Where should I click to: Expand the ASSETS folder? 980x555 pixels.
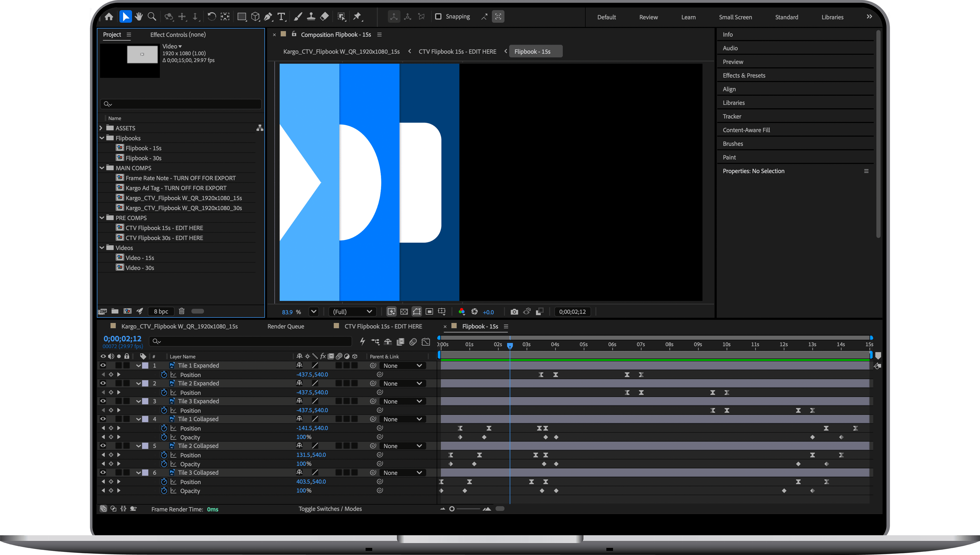101,128
